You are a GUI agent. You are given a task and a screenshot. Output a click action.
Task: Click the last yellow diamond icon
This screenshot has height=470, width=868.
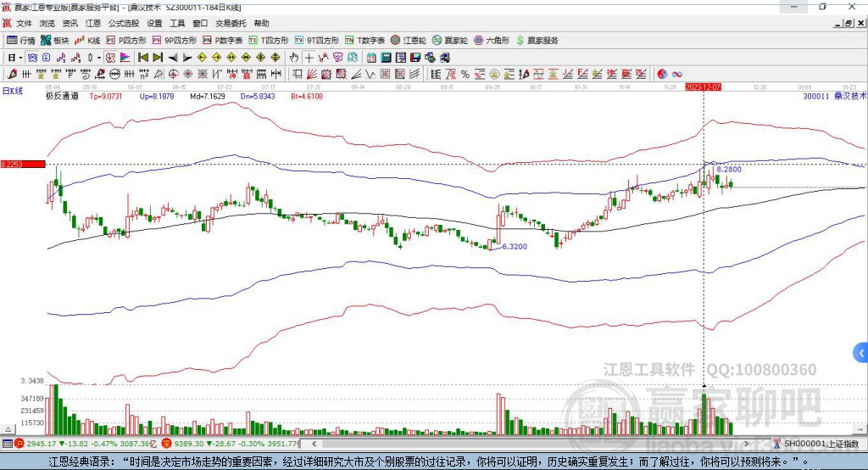click(x=275, y=58)
